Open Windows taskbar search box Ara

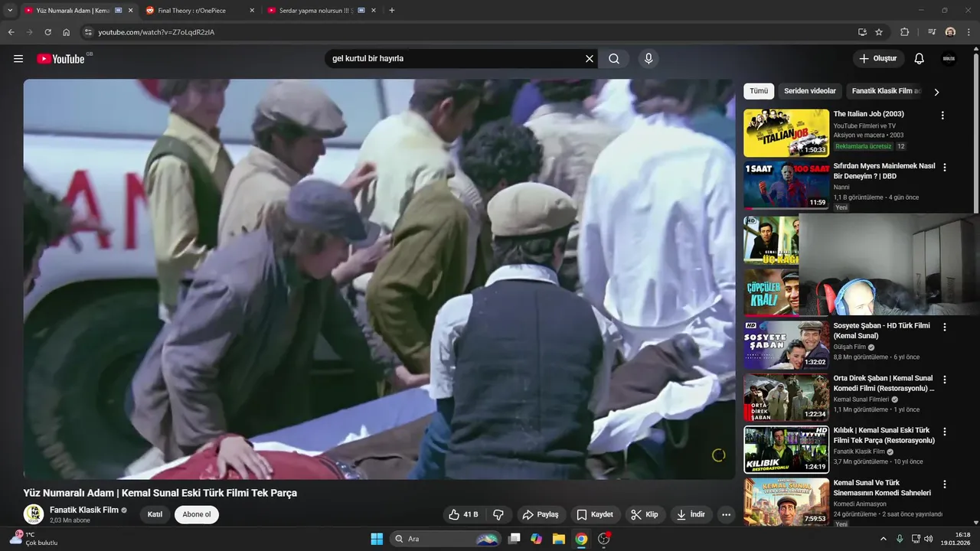(x=446, y=539)
